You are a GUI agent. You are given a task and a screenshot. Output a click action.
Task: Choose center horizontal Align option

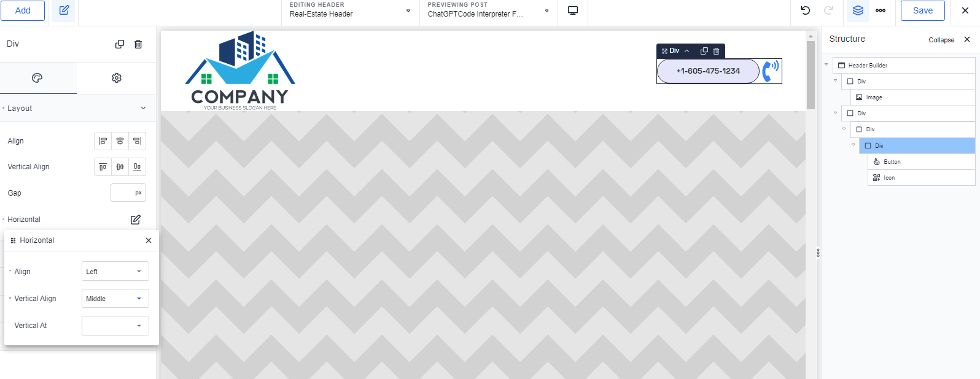[120, 141]
